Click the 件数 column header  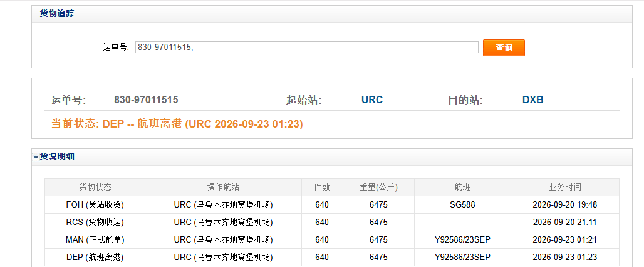[322, 188]
